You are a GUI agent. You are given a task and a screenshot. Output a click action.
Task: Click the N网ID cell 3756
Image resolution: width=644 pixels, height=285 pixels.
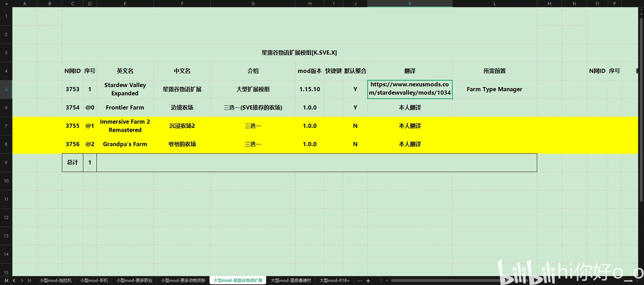[72, 144]
